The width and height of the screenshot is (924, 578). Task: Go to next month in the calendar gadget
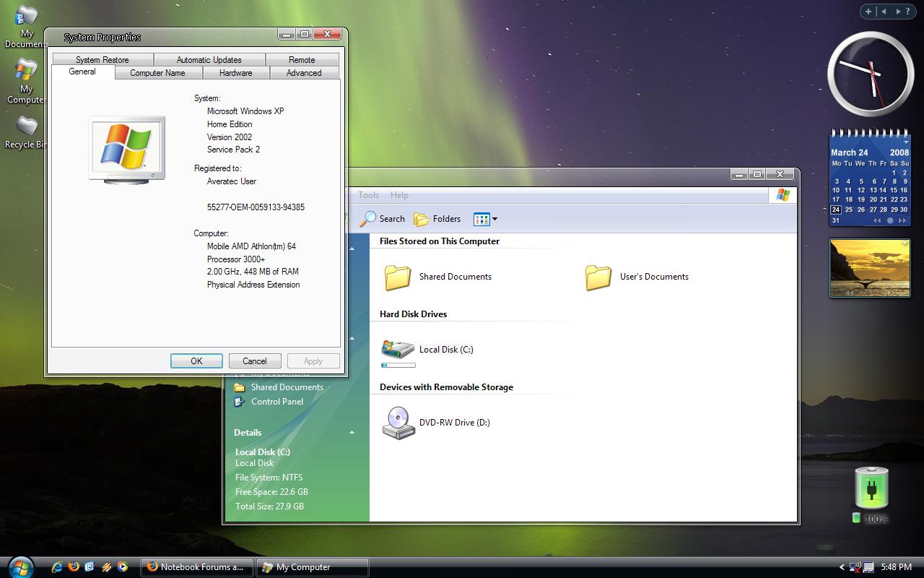click(x=903, y=220)
